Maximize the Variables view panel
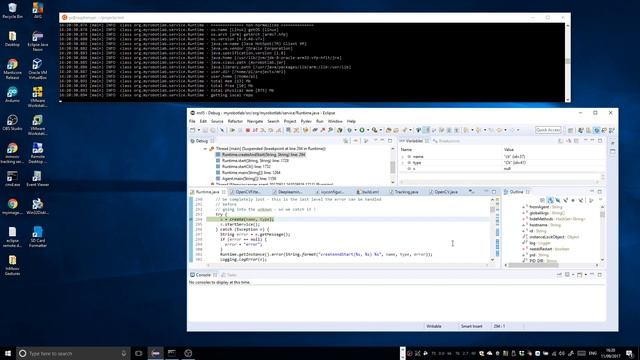The height and width of the screenshot is (360, 640). tap(600, 141)
